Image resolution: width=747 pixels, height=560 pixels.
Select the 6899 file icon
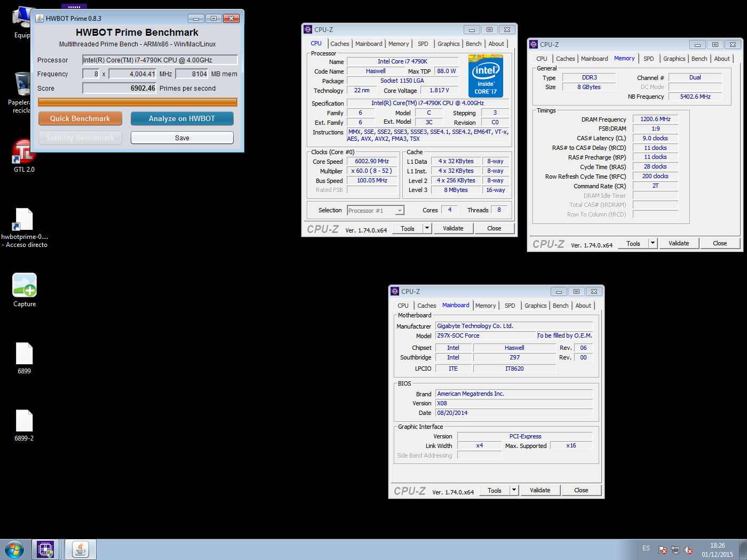click(x=25, y=358)
